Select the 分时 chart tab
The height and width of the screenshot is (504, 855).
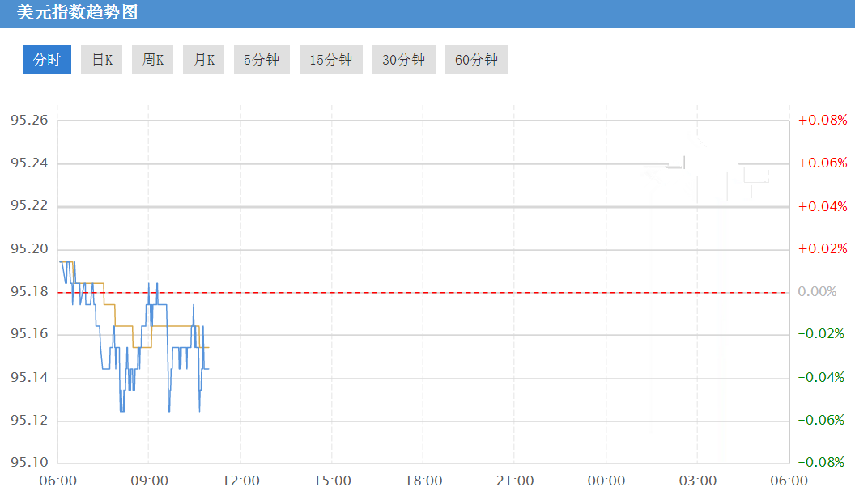click(47, 60)
